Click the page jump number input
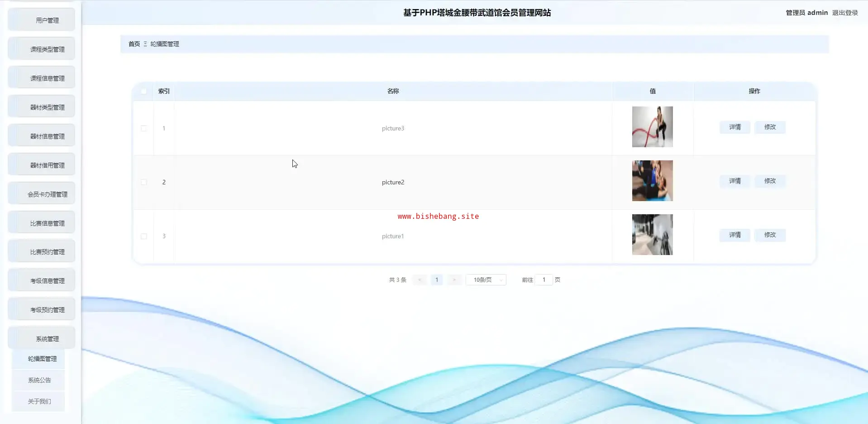The image size is (868, 424). point(544,280)
